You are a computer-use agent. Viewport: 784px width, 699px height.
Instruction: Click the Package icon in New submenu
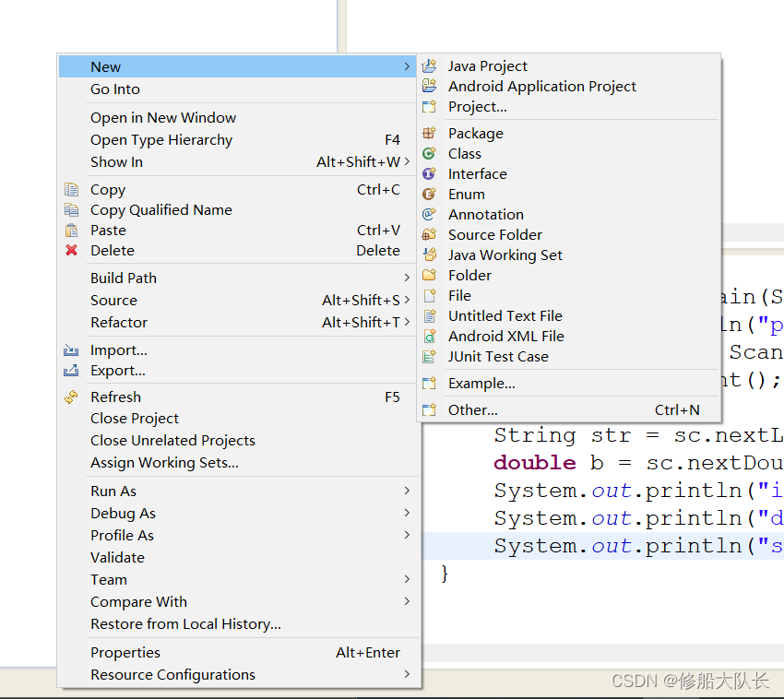point(430,133)
